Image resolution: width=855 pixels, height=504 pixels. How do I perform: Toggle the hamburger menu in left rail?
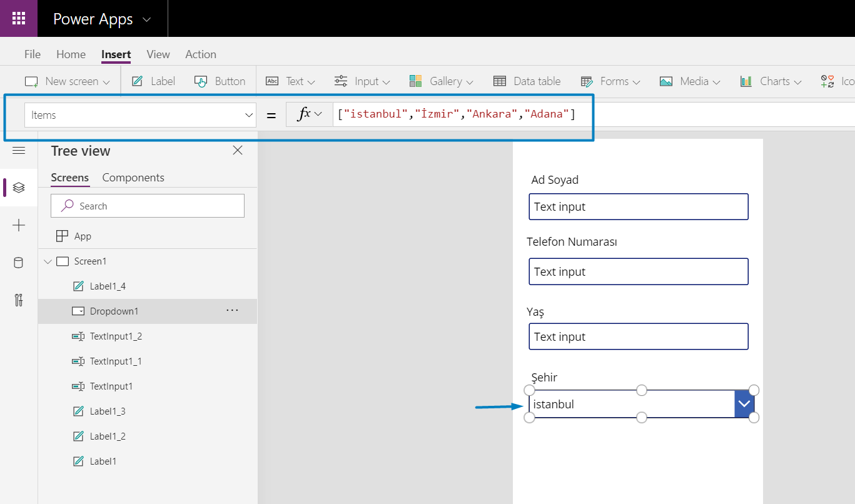19,151
